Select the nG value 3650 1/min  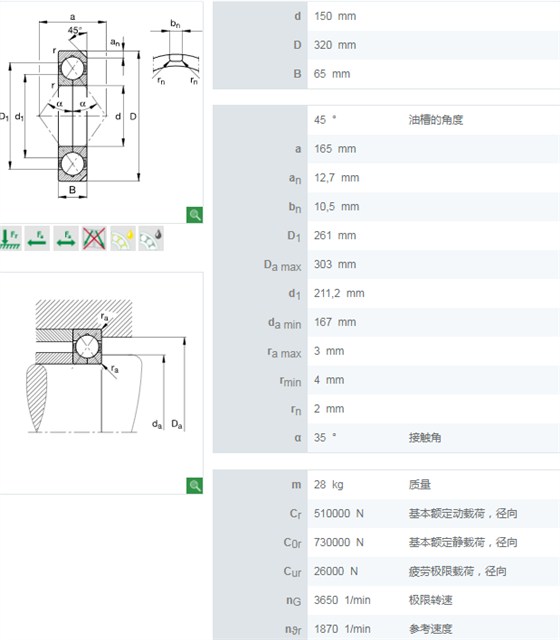point(342,600)
